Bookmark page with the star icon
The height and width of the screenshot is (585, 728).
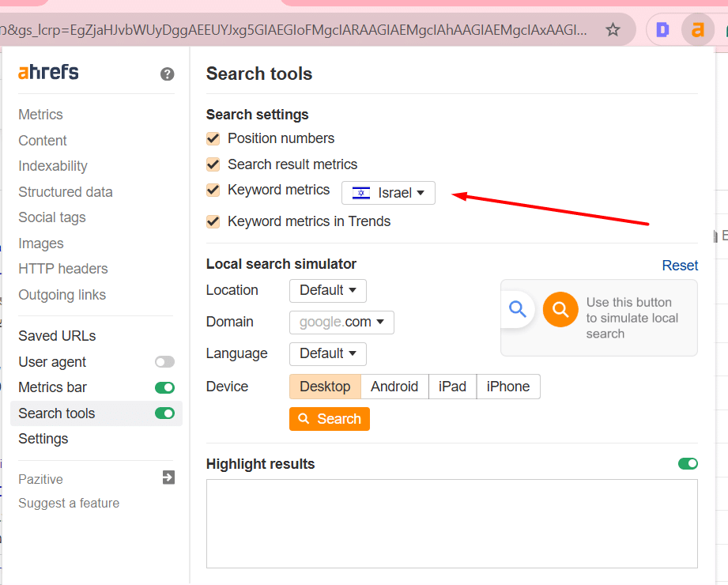[613, 30]
